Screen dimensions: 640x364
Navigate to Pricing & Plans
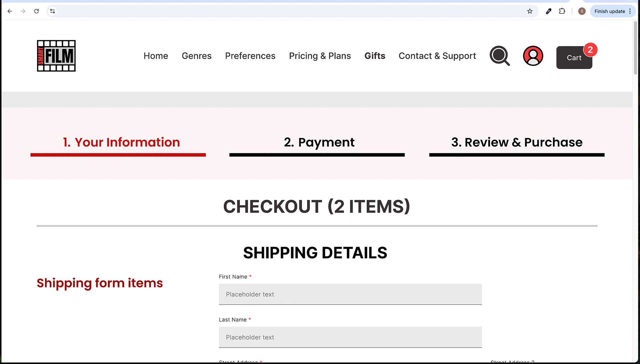tap(320, 56)
